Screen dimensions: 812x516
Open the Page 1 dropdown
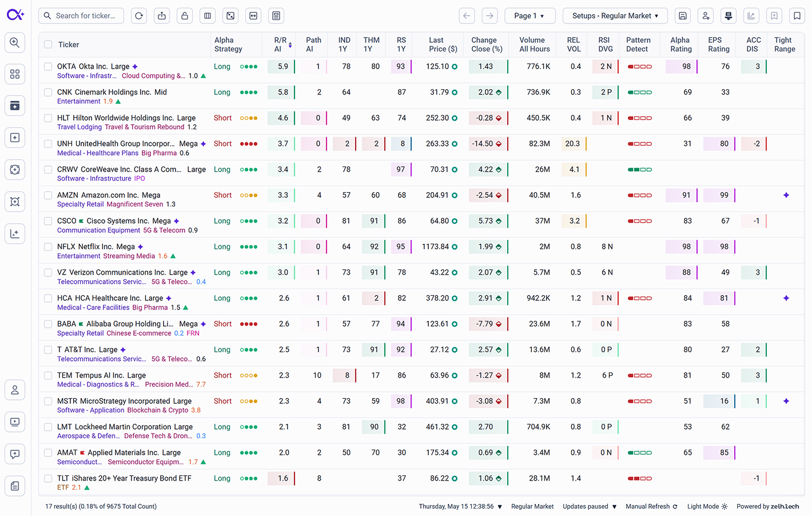pos(530,16)
